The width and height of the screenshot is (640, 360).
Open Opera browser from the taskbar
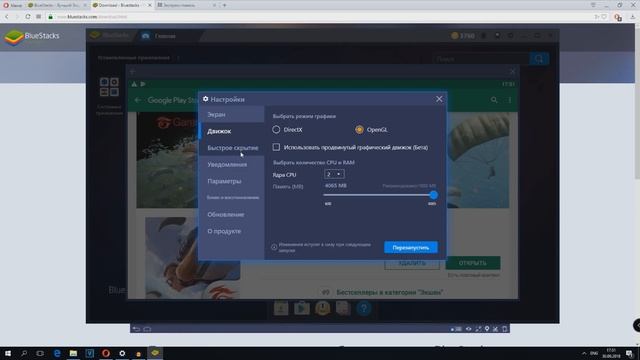[x=106, y=353]
